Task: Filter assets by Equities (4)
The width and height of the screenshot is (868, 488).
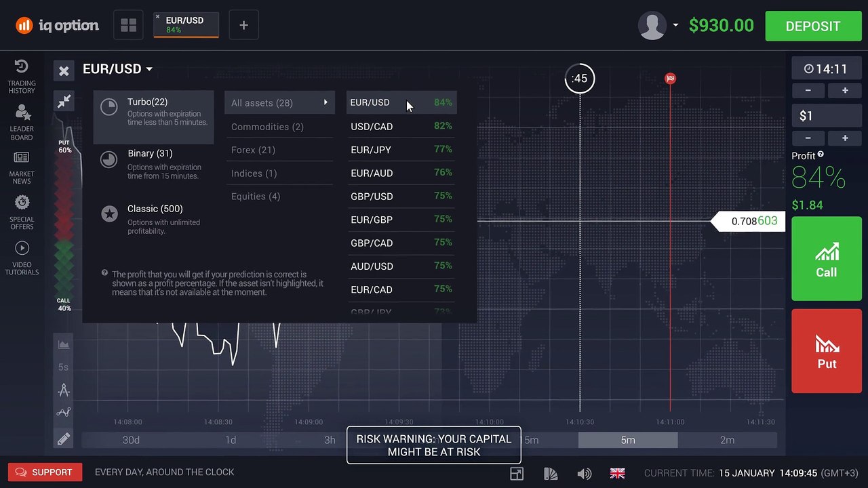Action: pos(279,196)
